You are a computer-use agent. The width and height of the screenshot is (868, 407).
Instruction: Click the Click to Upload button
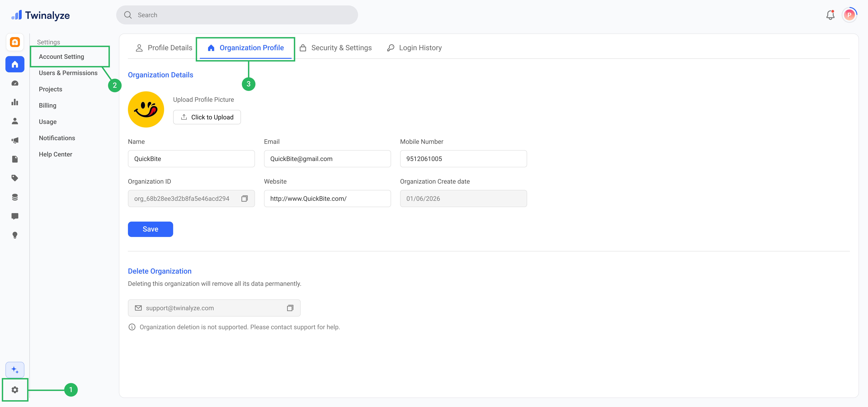[x=207, y=117]
